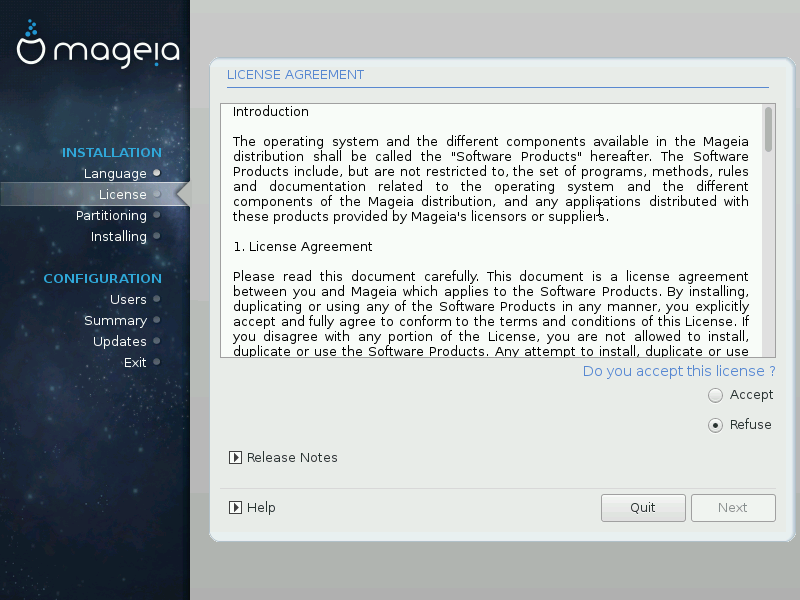The image size is (800, 600).
Task: Click the Installing step in sidebar
Action: pyautogui.click(x=118, y=236)
